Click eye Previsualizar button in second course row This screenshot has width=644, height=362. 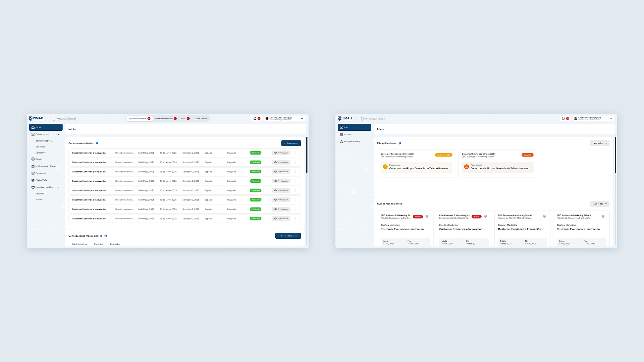pos(281,162)
